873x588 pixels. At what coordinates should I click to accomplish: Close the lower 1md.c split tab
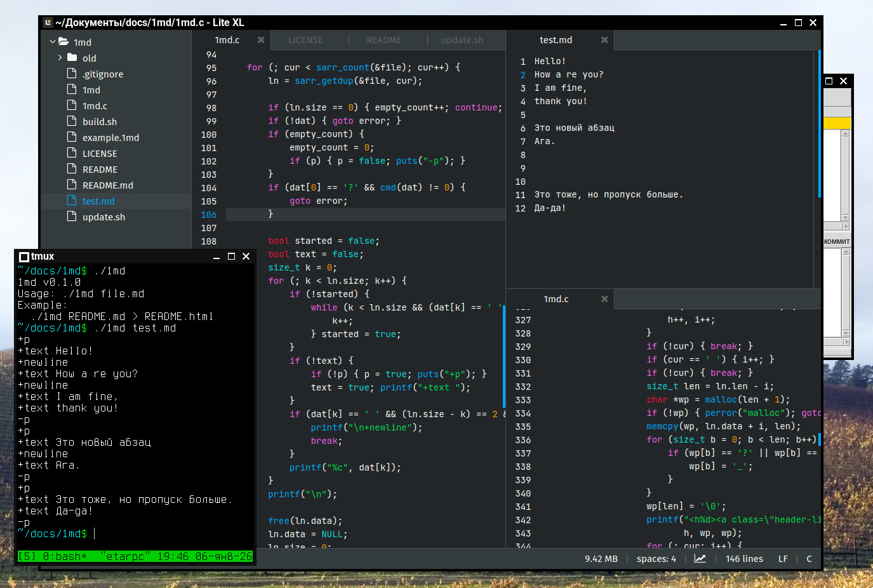point(604,299)
